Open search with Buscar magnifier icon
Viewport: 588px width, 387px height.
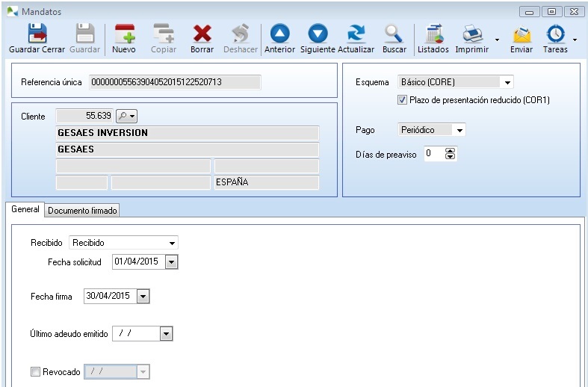394,34
